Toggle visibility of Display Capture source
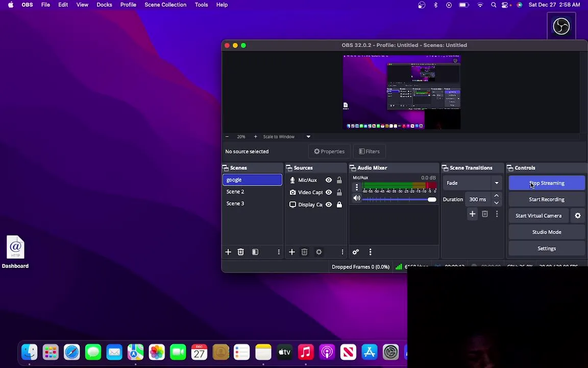Viewport: 588px width, 368px height. coord(329,204)
